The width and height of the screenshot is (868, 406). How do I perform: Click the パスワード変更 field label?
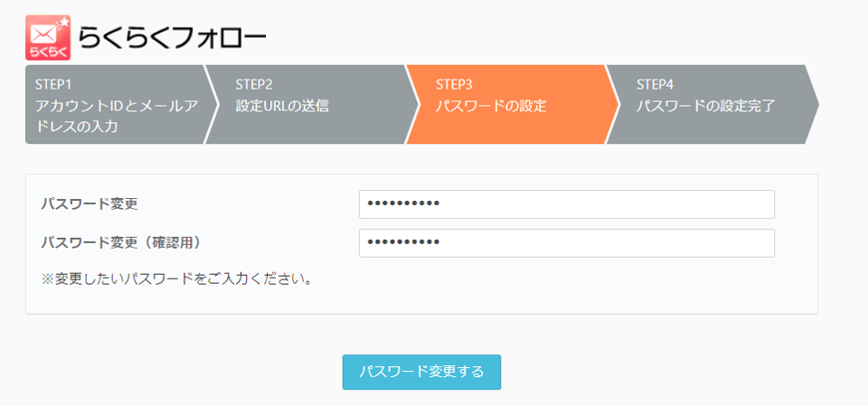[x=90, y=204]
